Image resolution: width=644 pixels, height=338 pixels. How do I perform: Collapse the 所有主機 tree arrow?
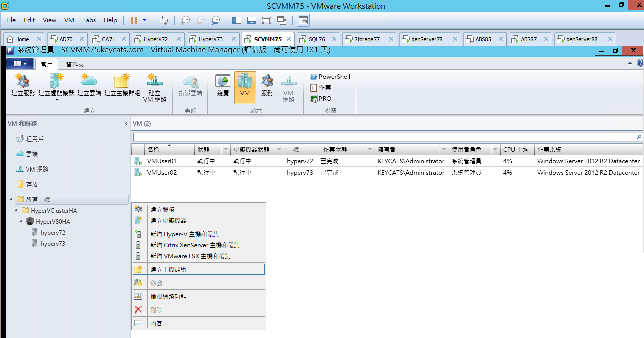point(11,199)
